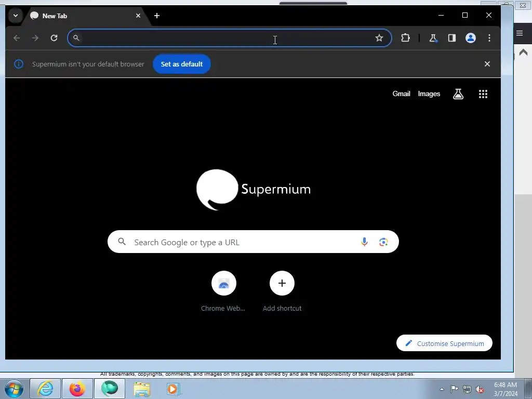Viewport: 532px width, 399px height.
Task: Launch Firefox from the taskbar
Action: click(77, 389)
